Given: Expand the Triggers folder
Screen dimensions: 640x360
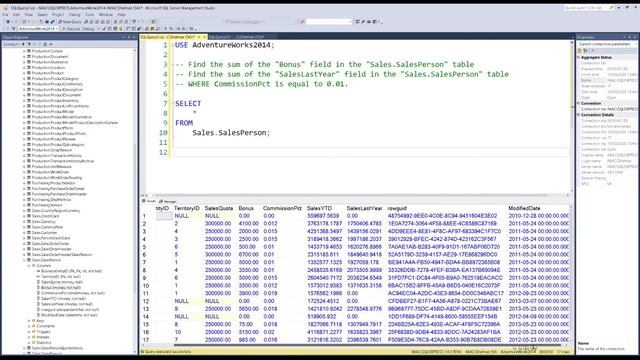Looking at the screenshot, I should tap(29, 332).
